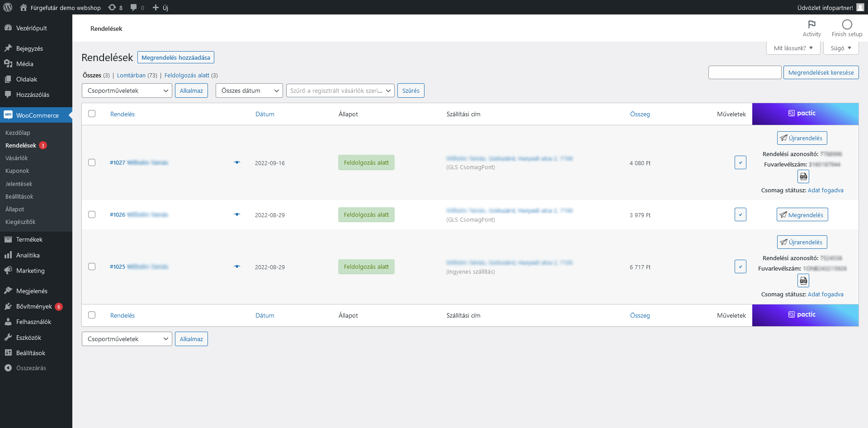Open Bővítmények plugins icon
The width and height of the screenshot is (868, 428).
tap(8, 306)
